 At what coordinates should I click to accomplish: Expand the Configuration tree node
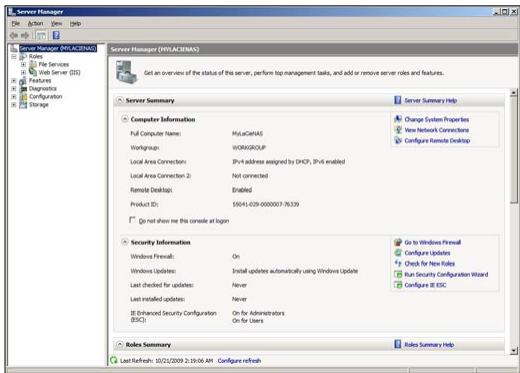[x=14, y=96]
